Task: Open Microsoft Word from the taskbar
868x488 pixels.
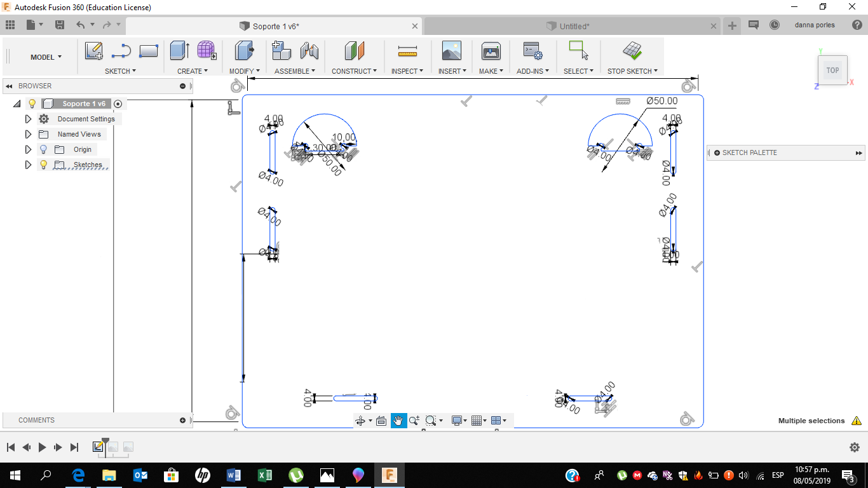Action: pos(233,475)
